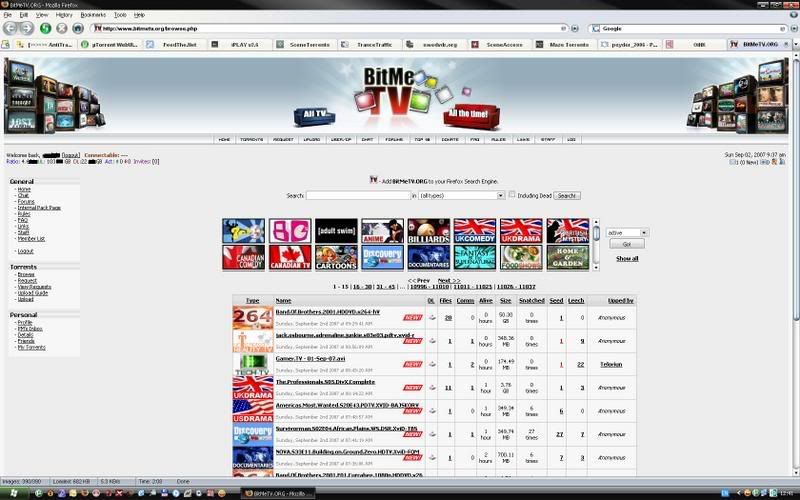800x500 pixels.
Task: Stop loading with the Stop icon
Action: [x=62, y=29]
